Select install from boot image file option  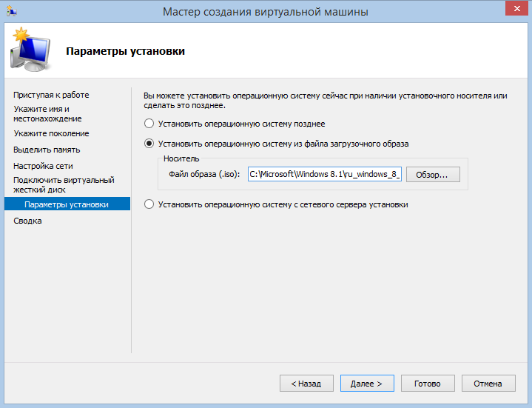pyautogui.click(x=149, y=144)
